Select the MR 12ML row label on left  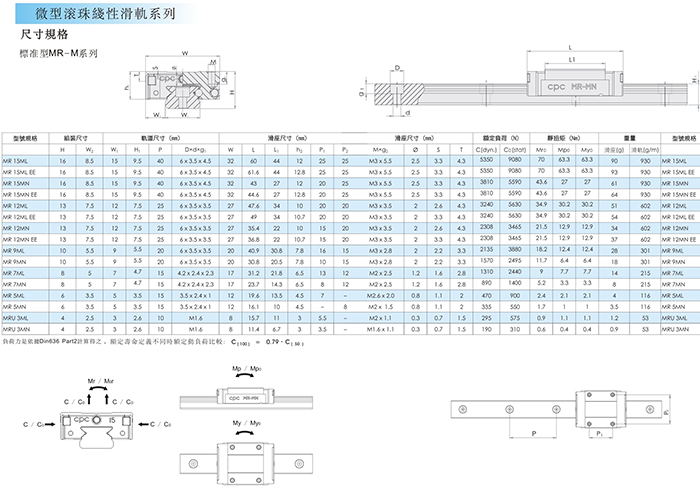pos(19,205)
